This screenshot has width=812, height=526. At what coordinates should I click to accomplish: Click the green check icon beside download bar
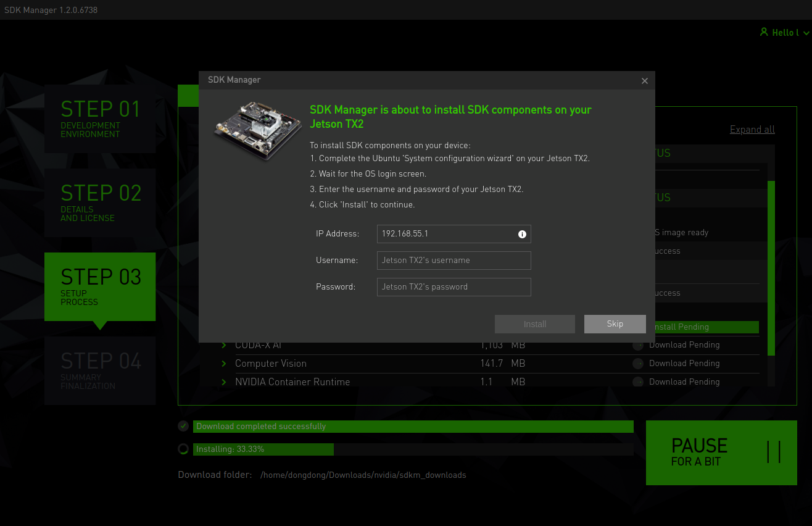(x=183, y=426)
